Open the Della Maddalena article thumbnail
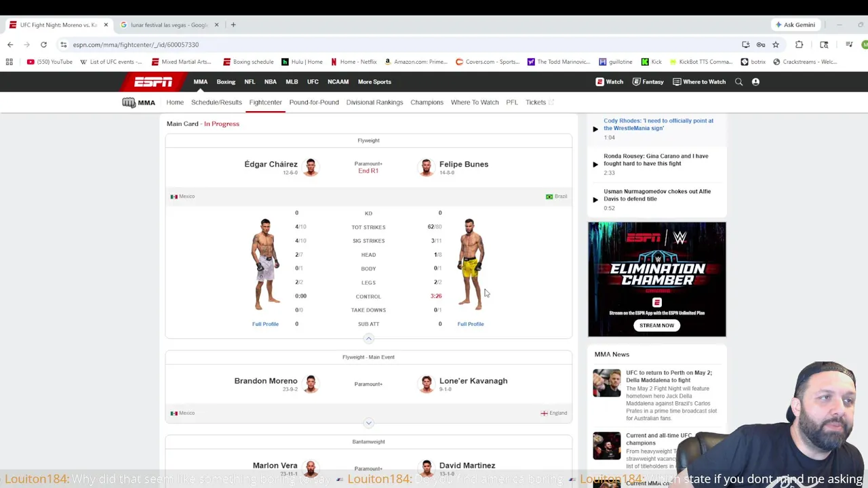 point(606,383)
